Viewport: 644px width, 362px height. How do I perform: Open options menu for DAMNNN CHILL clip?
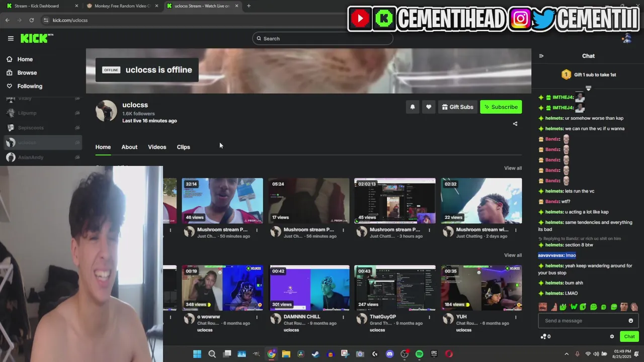pos(343,317)
